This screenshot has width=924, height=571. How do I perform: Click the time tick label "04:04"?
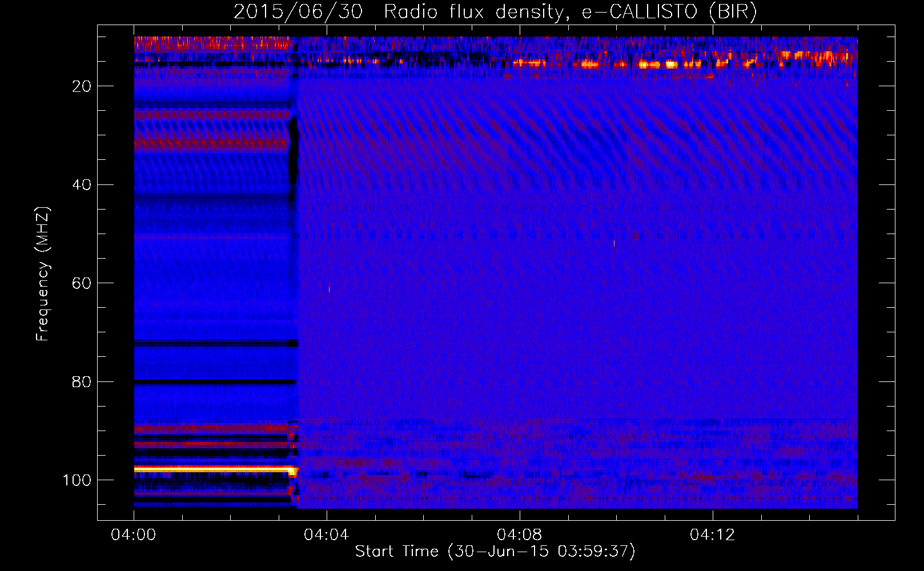click(x=327, y=535)
